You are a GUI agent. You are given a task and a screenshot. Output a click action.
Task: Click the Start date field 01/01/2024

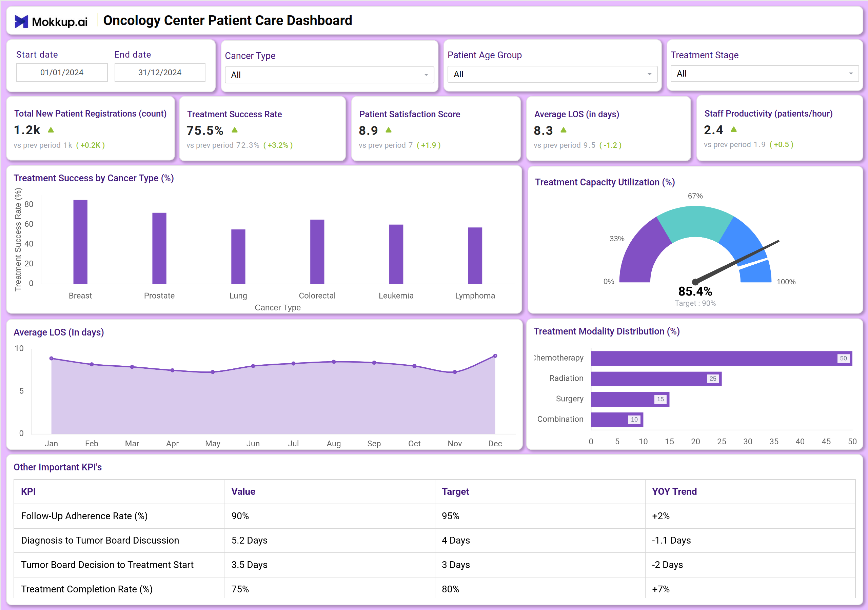[x=62, y=73]
